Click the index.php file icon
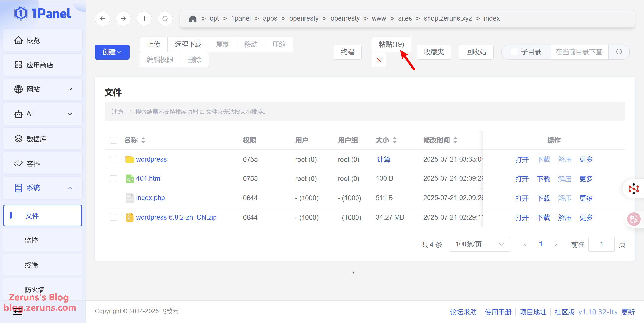The image size is (644, 323). [x=129, y=198]
